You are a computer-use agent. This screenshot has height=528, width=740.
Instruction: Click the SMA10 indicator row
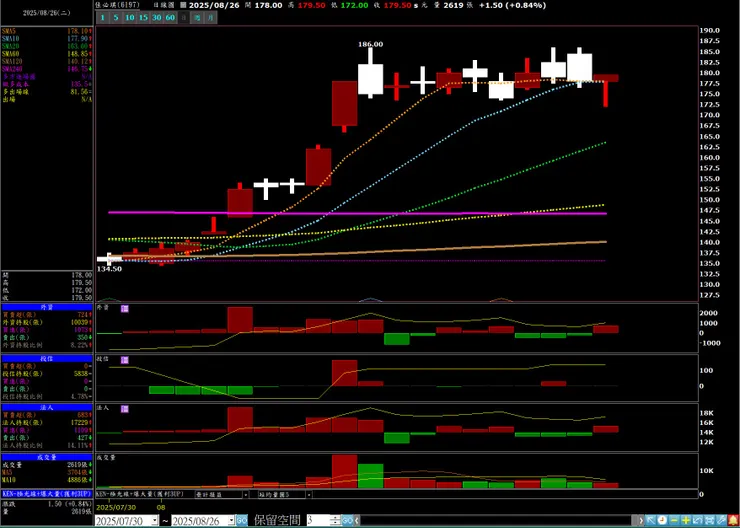[47, 38]
